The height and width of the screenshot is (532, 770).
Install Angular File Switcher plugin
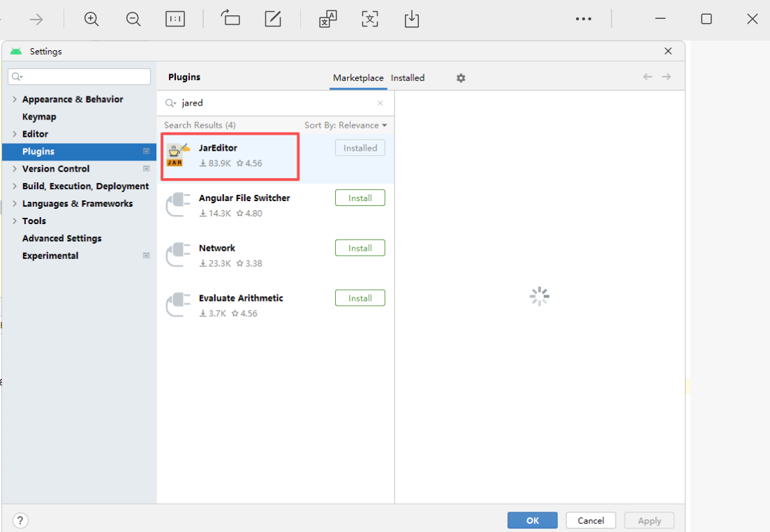click(360, 198)
